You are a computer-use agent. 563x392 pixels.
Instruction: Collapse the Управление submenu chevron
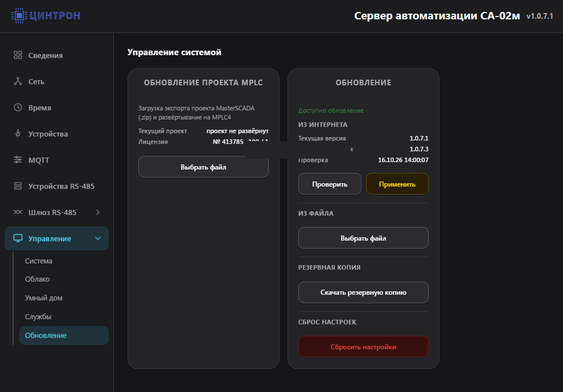(98, 238)
